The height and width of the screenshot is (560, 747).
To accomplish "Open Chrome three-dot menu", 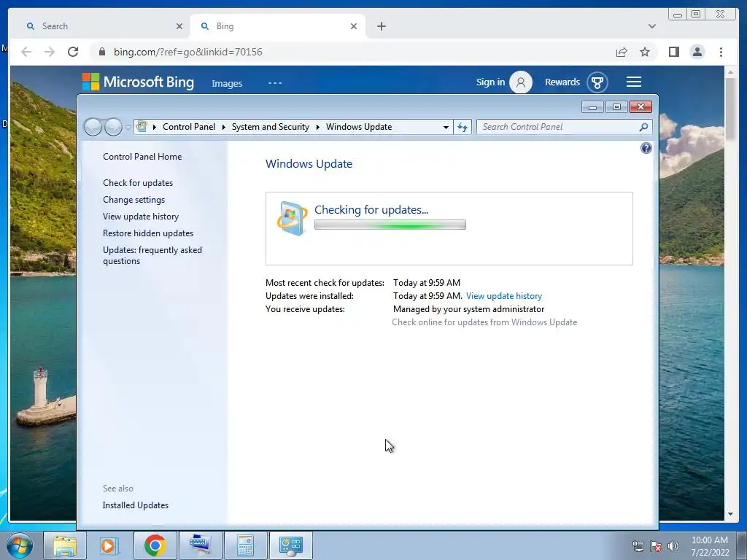I will click(x=721, y=52).
